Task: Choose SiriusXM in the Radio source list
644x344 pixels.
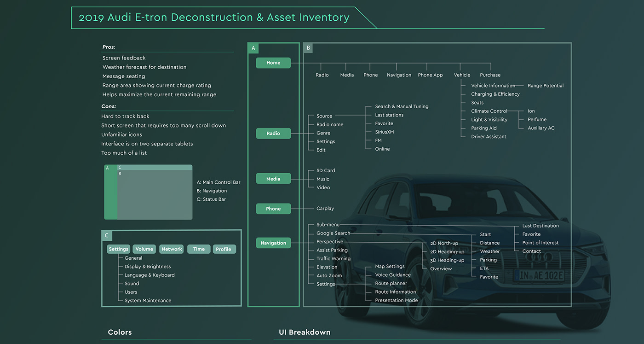Action: 384,132
